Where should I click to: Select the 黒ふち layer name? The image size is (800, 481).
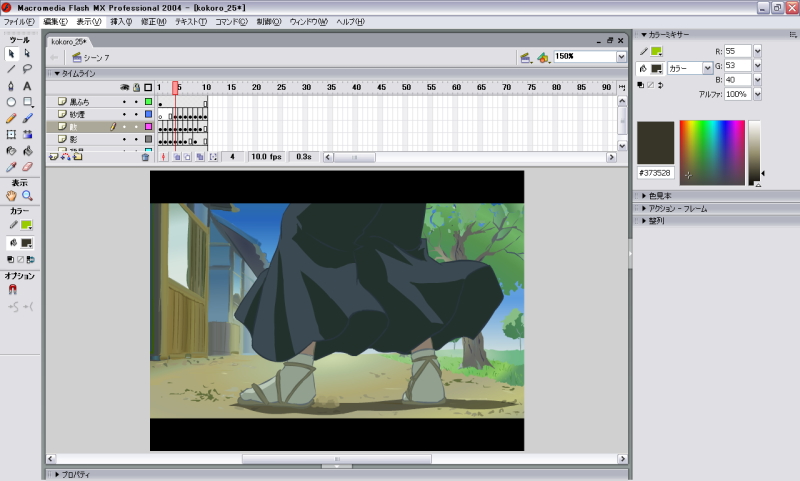coord(80,102)
